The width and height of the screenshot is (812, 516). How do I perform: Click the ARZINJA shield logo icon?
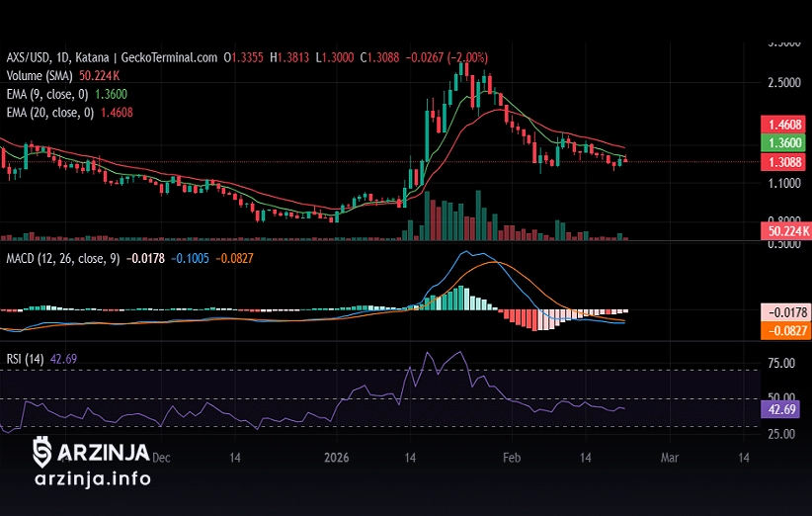click(x=42, y=452)
